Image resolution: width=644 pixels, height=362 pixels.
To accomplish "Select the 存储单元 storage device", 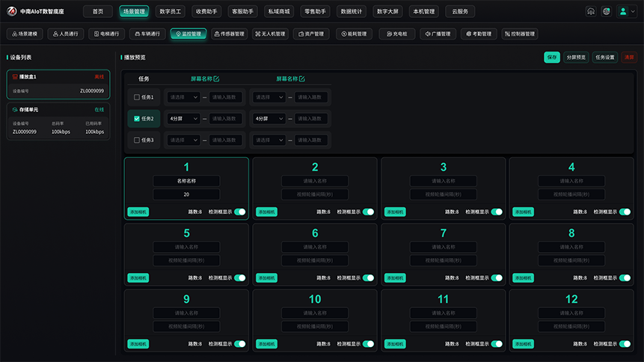I will [x=58, y=121].
